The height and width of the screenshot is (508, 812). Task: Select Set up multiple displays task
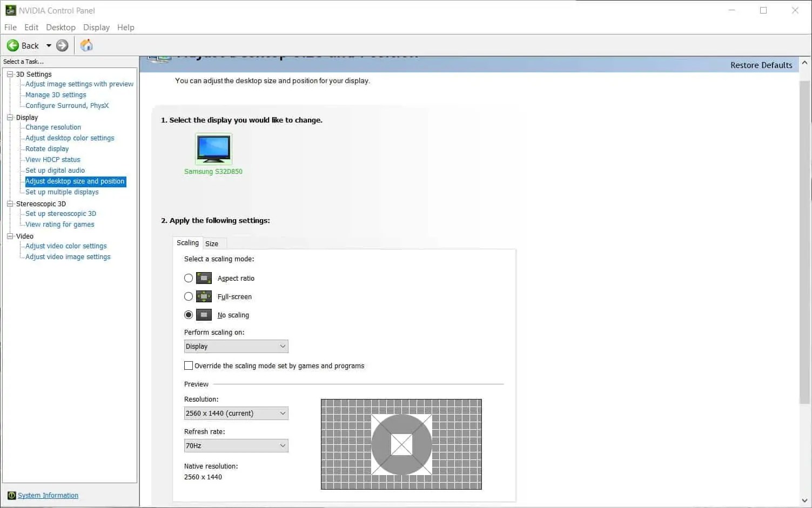click(62, 192)
